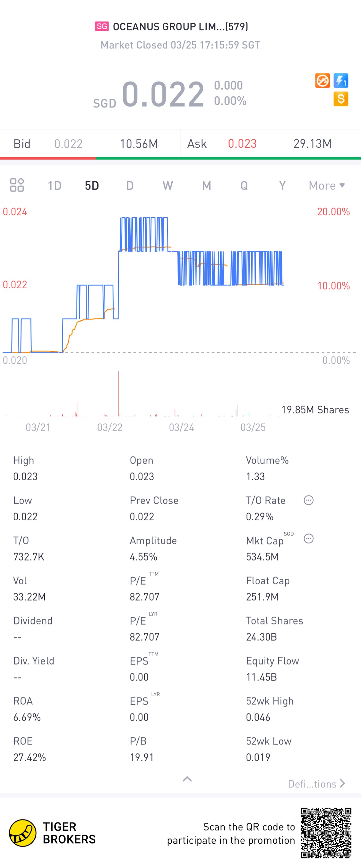Select the monthly M chart tab

(x=206, y=186)
